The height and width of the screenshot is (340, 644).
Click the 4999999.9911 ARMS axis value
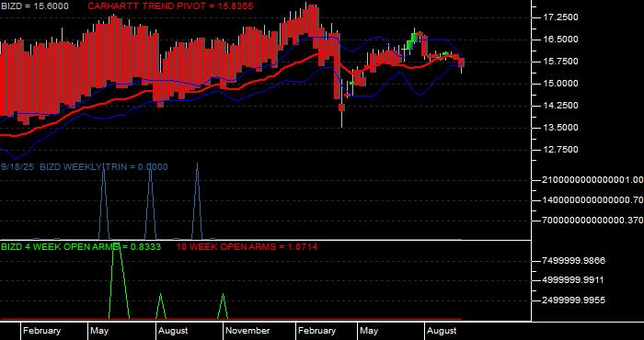tap(574, 280)
